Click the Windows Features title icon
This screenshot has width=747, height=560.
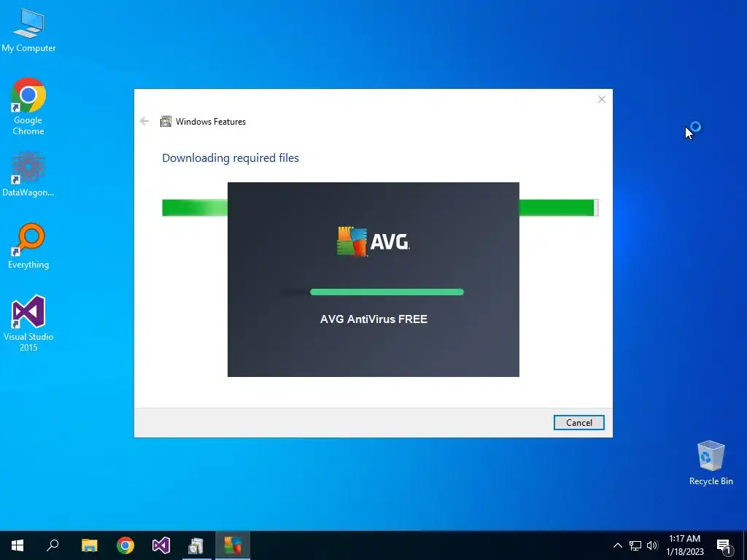click(166, 122)
